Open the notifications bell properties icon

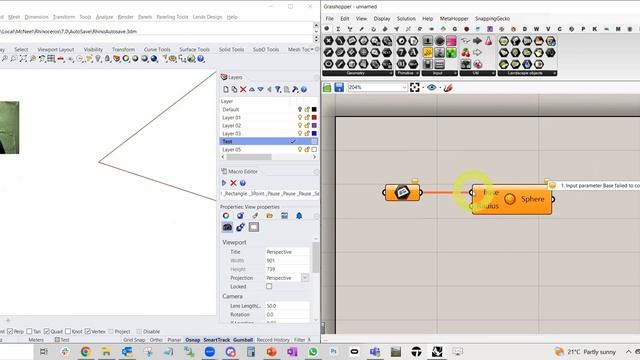coord(299,216)
